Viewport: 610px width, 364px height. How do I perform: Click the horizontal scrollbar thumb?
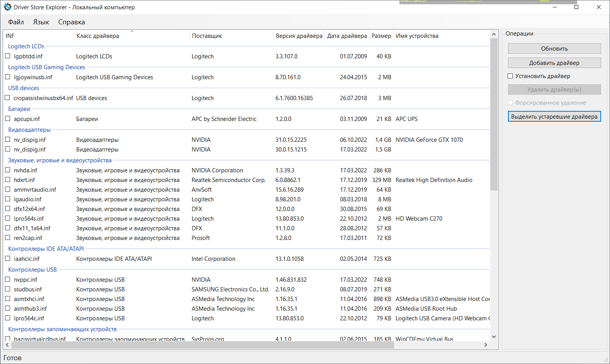[x=202, y=345]
